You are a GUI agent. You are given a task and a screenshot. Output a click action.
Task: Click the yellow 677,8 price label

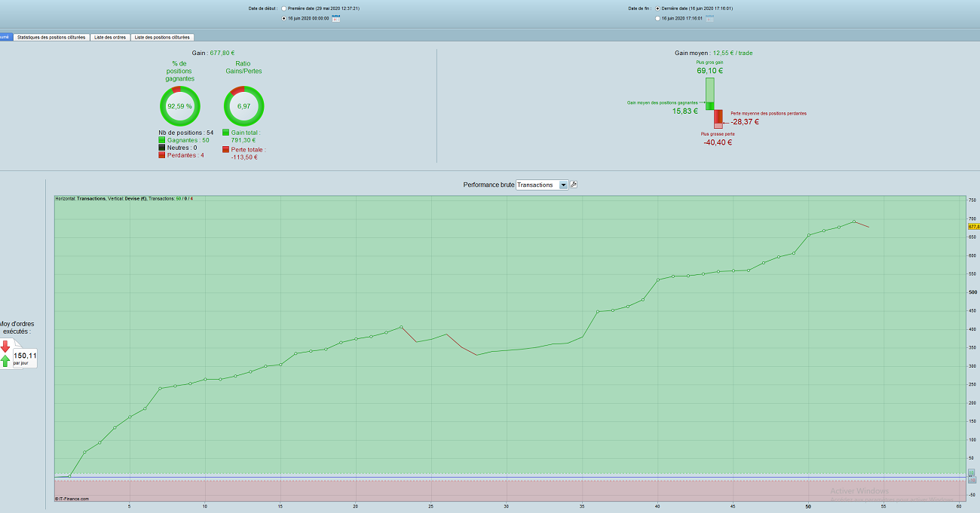(973, 226)
